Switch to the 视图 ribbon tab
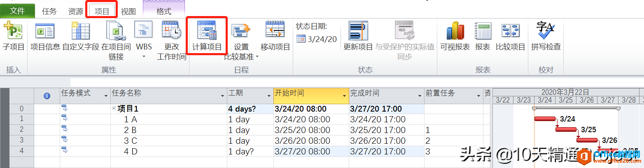This screenshot has height=168, width=644. point(128,12)
